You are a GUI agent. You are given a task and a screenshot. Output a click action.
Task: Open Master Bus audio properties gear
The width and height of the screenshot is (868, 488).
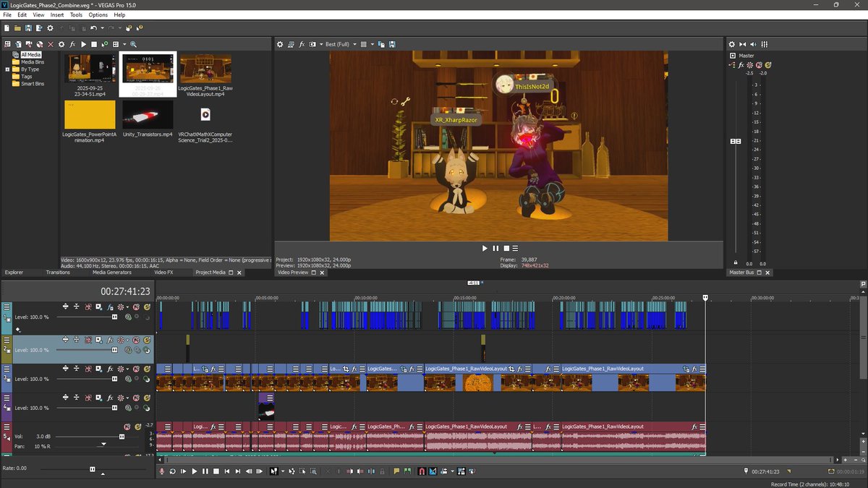point(731,44)
